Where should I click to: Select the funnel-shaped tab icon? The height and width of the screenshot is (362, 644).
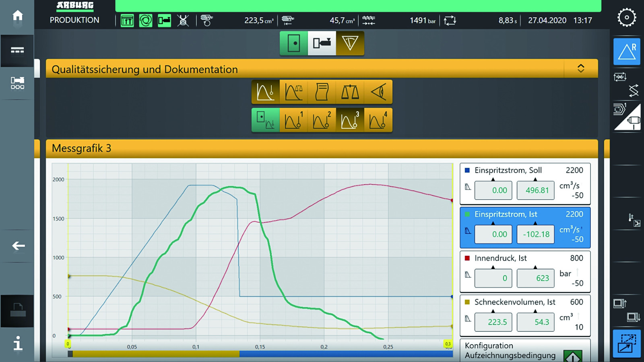coord(350,43)
